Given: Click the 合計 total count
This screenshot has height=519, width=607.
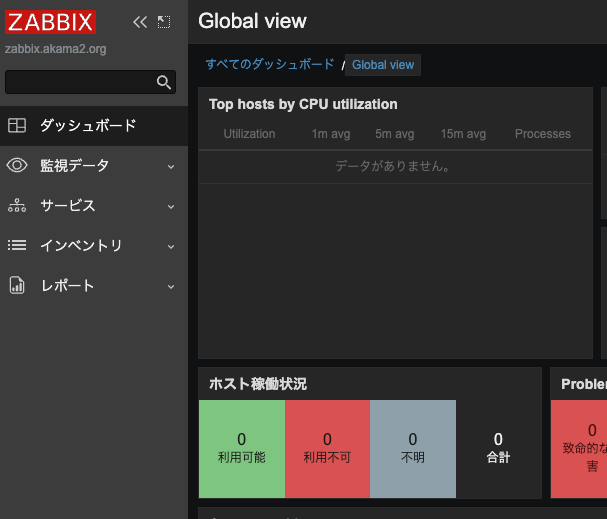Looking at the screenshot, I should click(498, 448).
